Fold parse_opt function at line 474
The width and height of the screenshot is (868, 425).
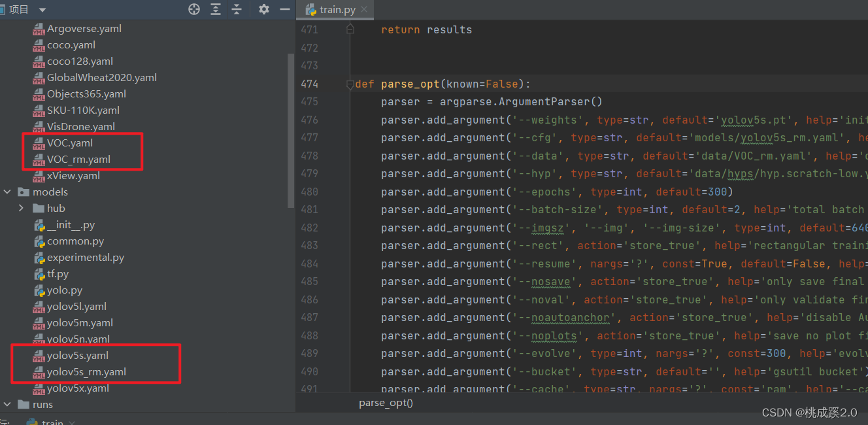coord(350,84)
